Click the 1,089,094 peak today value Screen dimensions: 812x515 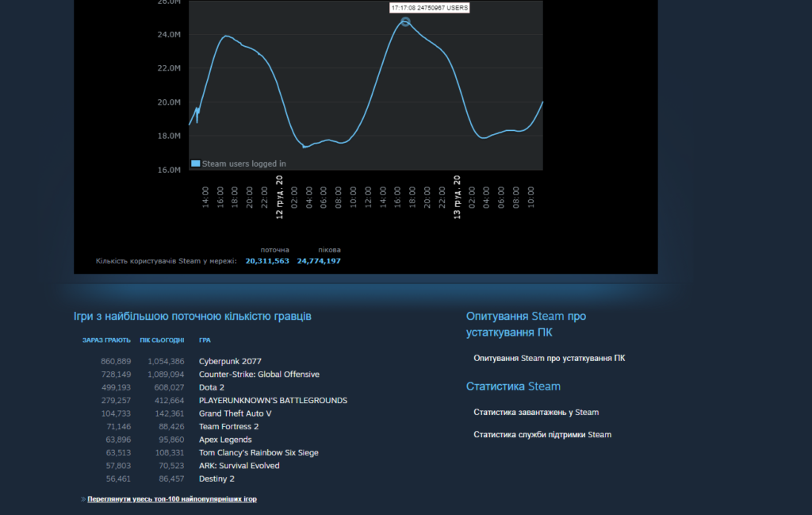165,374
